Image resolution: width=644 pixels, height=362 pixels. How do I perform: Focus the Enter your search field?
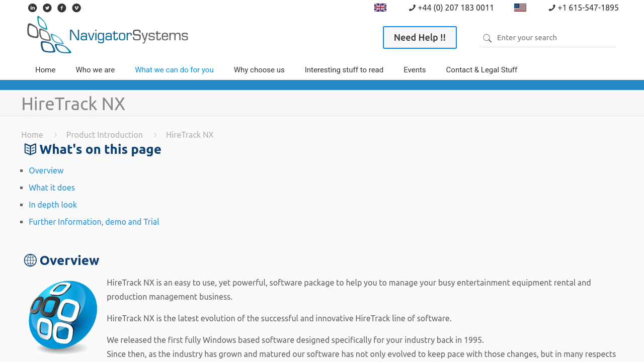[553, 38]
